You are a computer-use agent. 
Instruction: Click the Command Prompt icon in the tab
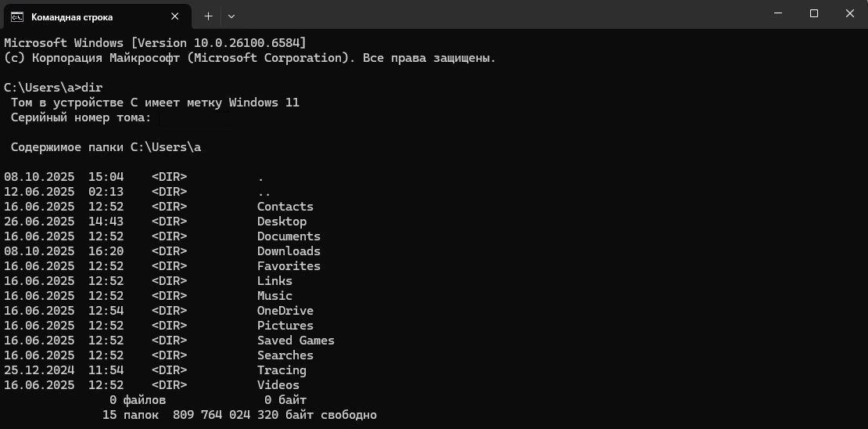pos(16,16)
